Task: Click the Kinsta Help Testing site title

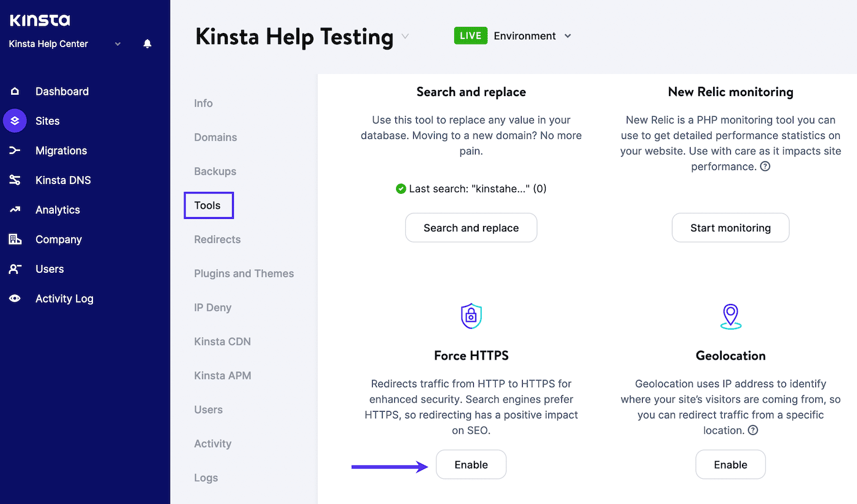Action: pos(294,37)
